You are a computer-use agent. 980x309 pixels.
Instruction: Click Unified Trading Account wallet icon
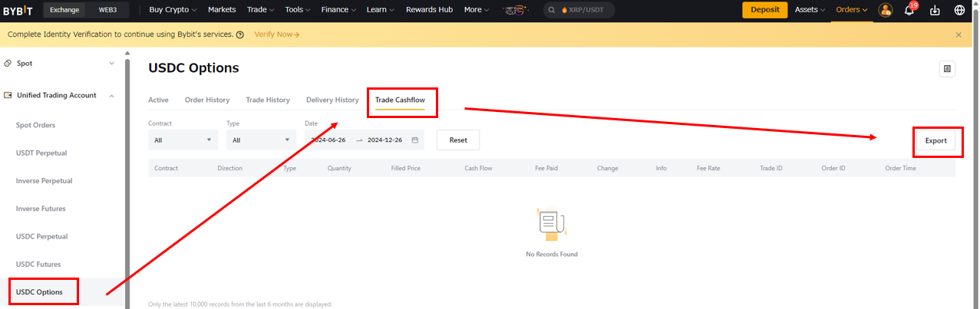[x=8, y=95]
